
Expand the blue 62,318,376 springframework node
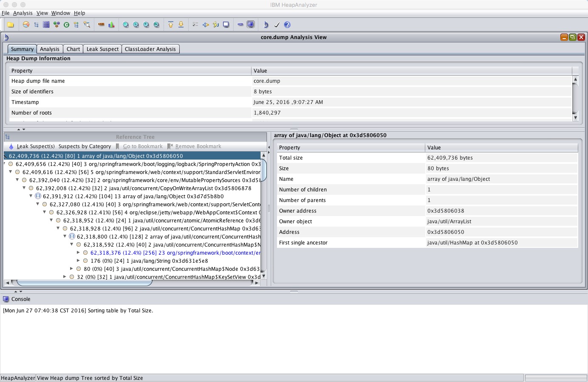tap(79, 253)
